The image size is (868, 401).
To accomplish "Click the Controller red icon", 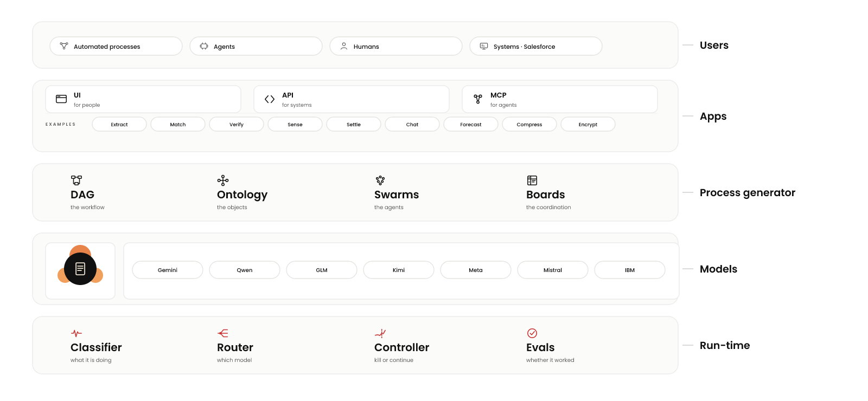I will point(380,333).
